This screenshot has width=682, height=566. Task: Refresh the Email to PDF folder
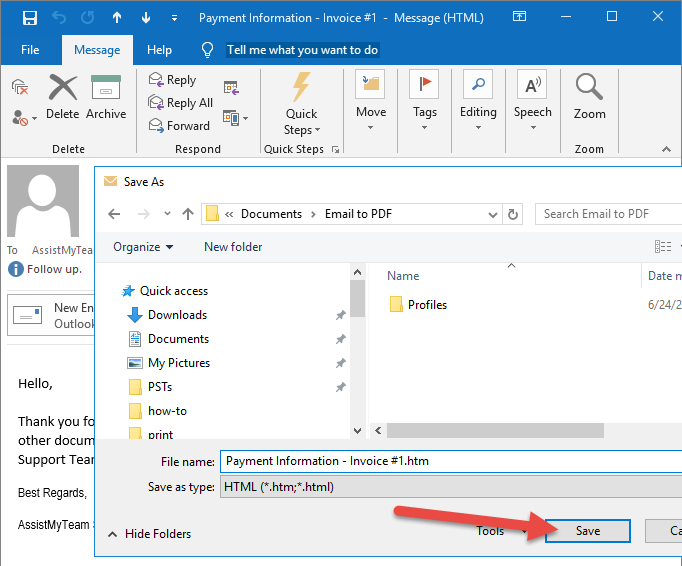pos(513,214)
